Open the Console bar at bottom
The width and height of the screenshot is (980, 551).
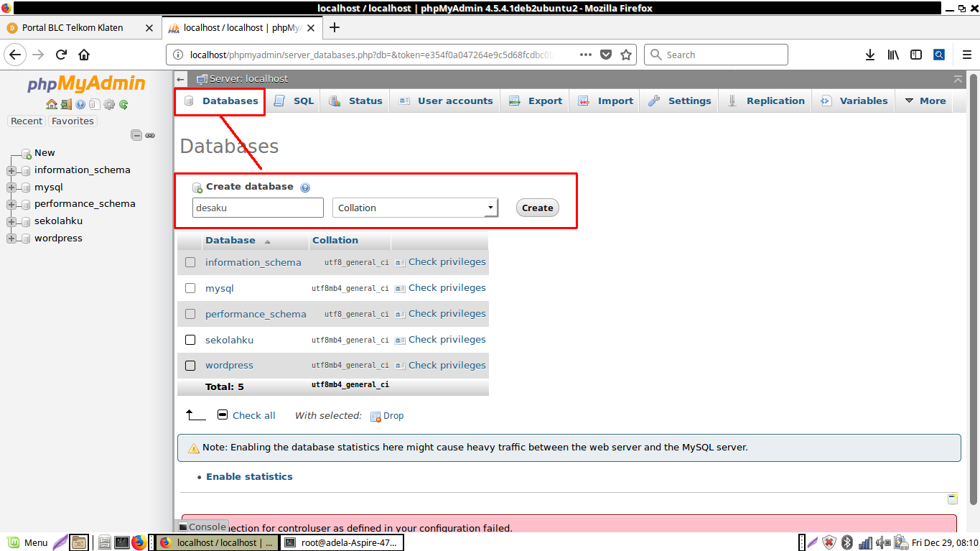[x=202, y=527]
